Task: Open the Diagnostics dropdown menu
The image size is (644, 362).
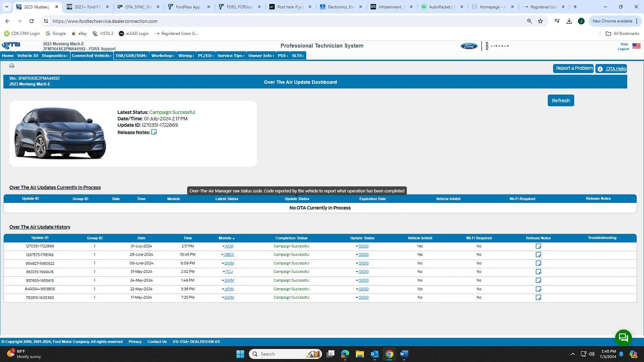Action: pyautogui.click(x=55, y=56)
